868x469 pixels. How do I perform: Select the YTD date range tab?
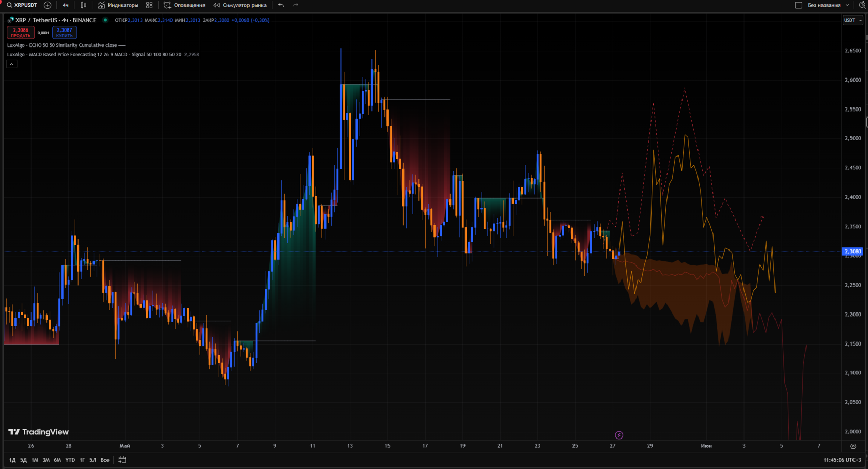pyautogui.click(x=70, y=460)
